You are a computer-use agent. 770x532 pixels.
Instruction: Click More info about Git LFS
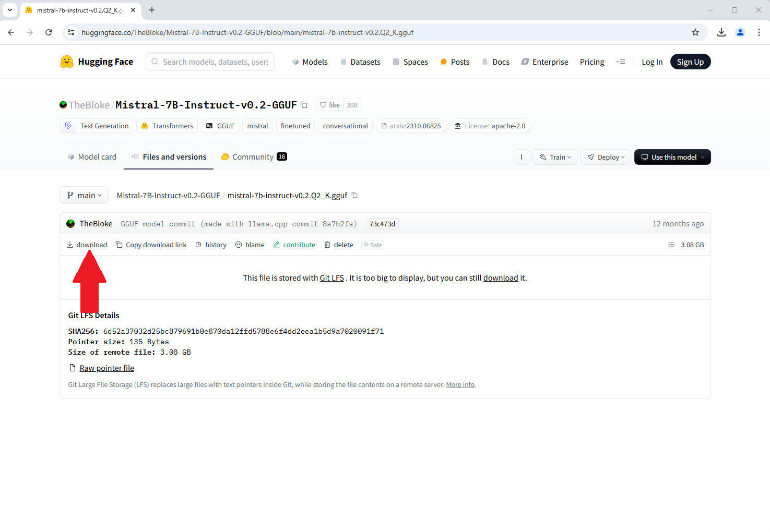click(460, 385)
